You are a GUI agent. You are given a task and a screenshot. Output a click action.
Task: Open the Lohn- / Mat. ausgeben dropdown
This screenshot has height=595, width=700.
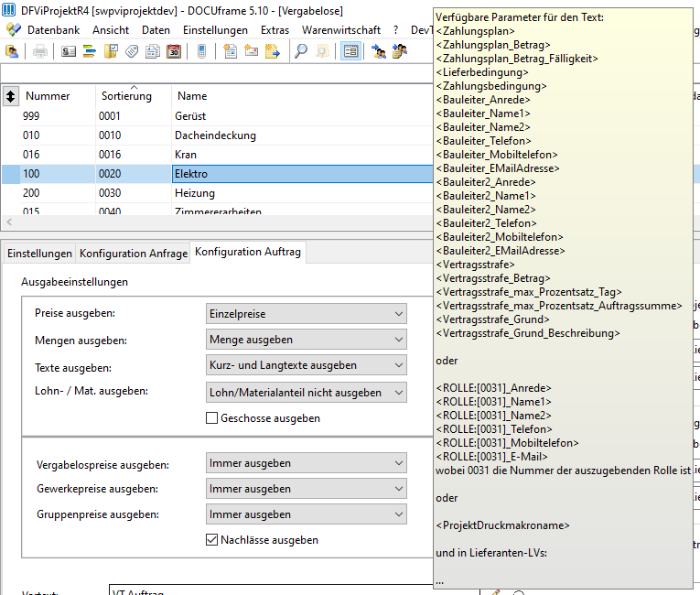307,393
